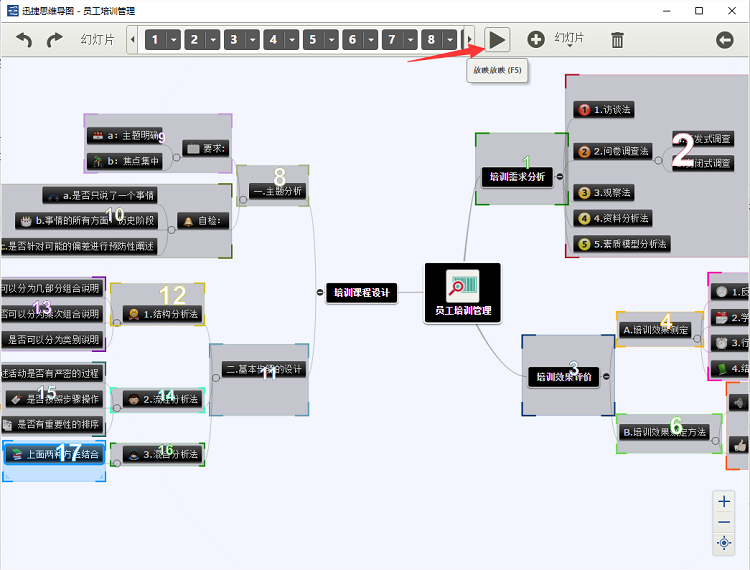Open dropdown arrow next to slide 1
The width and height of the screenshot is (750, 570).
tap(174, 40)
